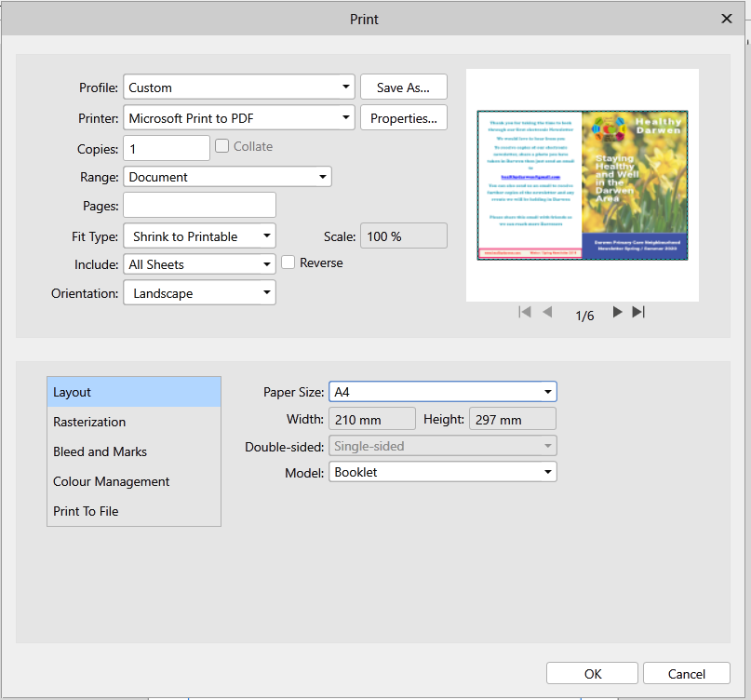
Task: Click inside the Pages input field
Action: point(199,205)
